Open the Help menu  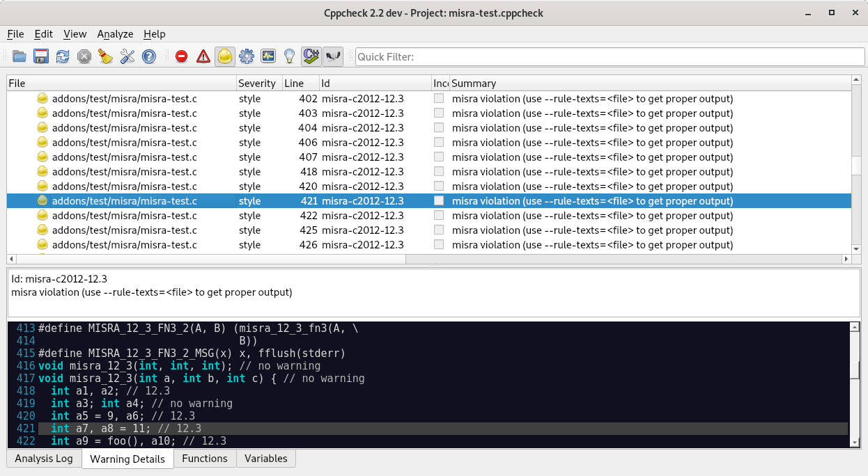pos(155,34)
